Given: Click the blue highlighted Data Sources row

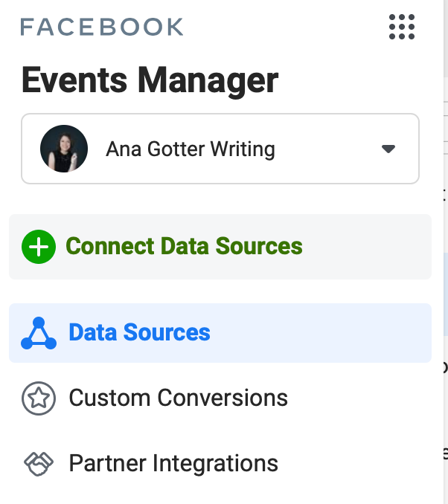Looking at the screenshot, I should pos(320,333).
